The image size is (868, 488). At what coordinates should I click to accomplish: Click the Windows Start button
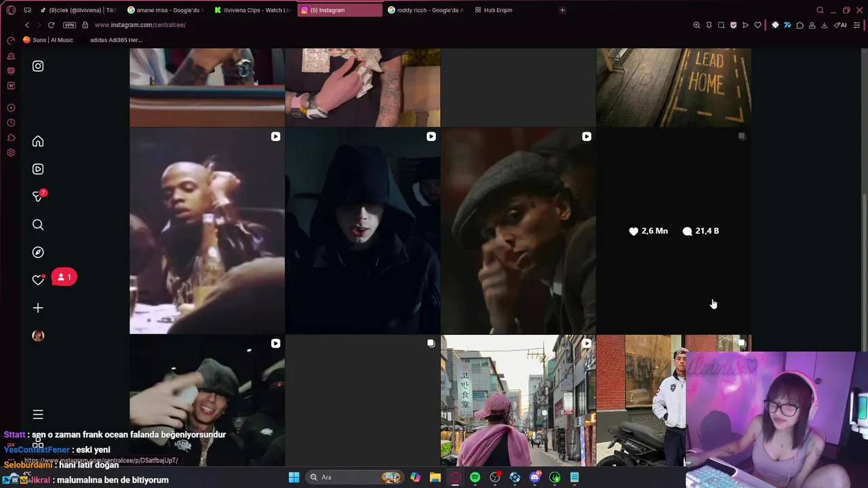(x=294, y=477)
